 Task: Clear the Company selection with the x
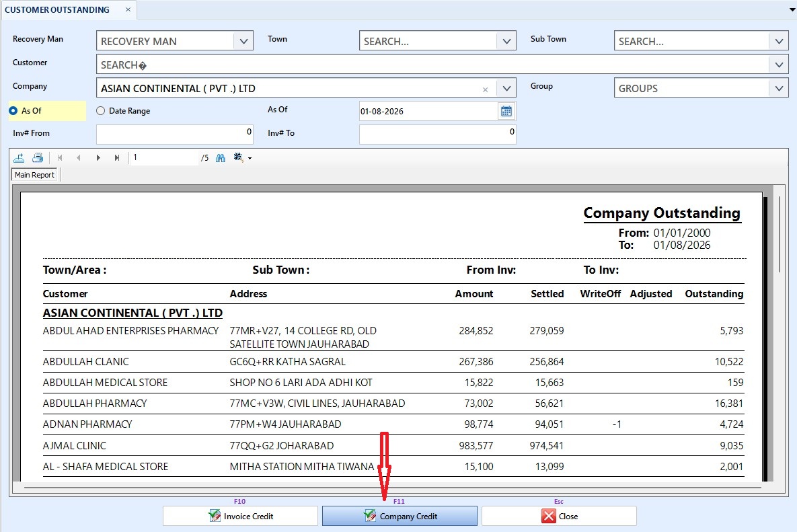485,89
